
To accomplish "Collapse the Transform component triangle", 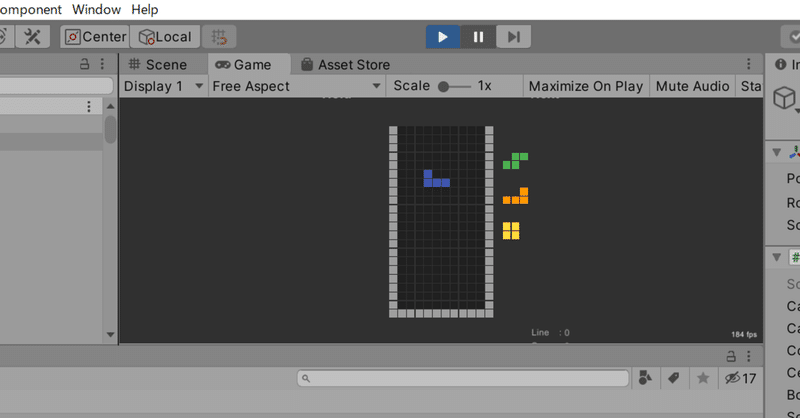I will coord(777,152).
